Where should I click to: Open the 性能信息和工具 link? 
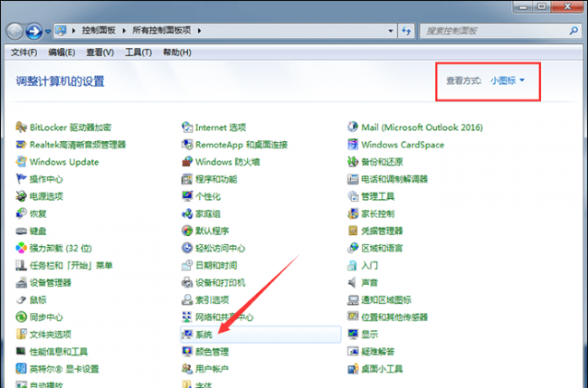pos(59,352)
